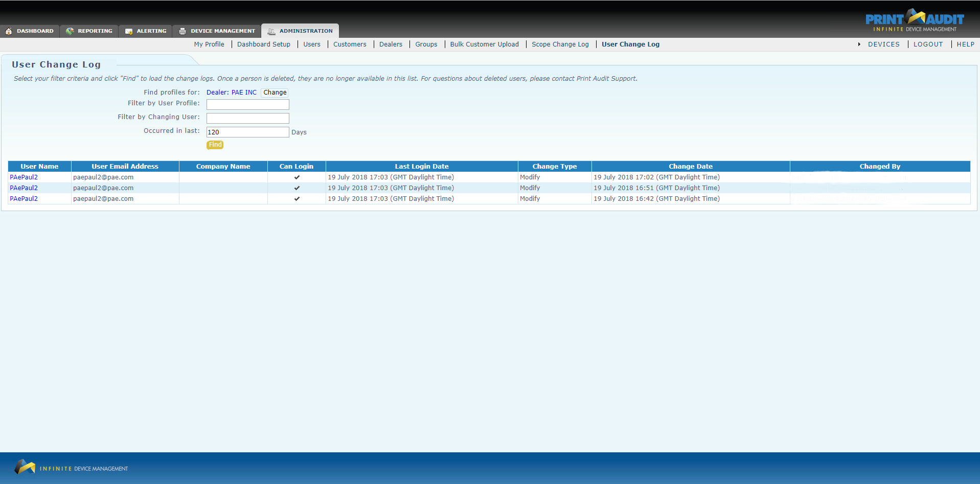Click the Can Login column header
This screenshot has width=980, height=484.
(x=297, y=166)
